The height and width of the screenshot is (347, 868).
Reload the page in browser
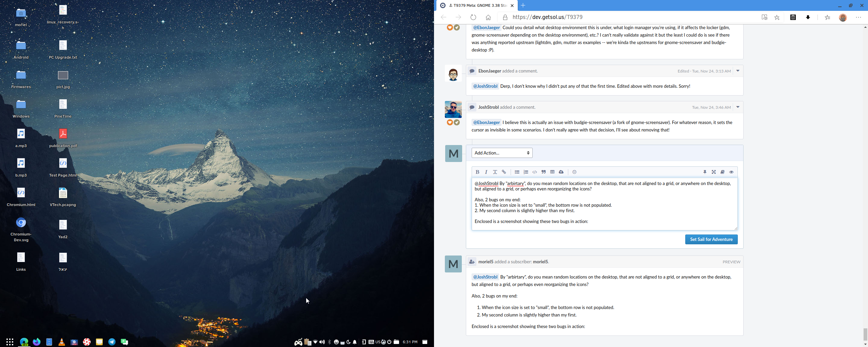[x=473, y=17]
